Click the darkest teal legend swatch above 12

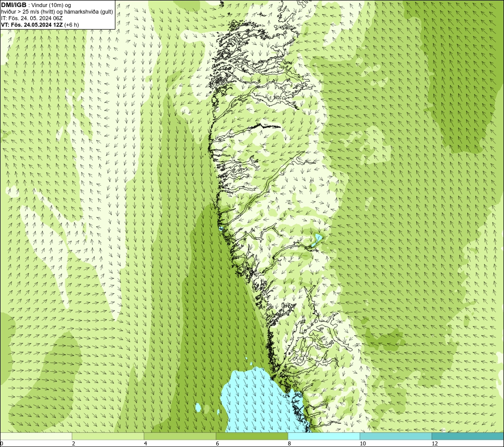[468, 436]
